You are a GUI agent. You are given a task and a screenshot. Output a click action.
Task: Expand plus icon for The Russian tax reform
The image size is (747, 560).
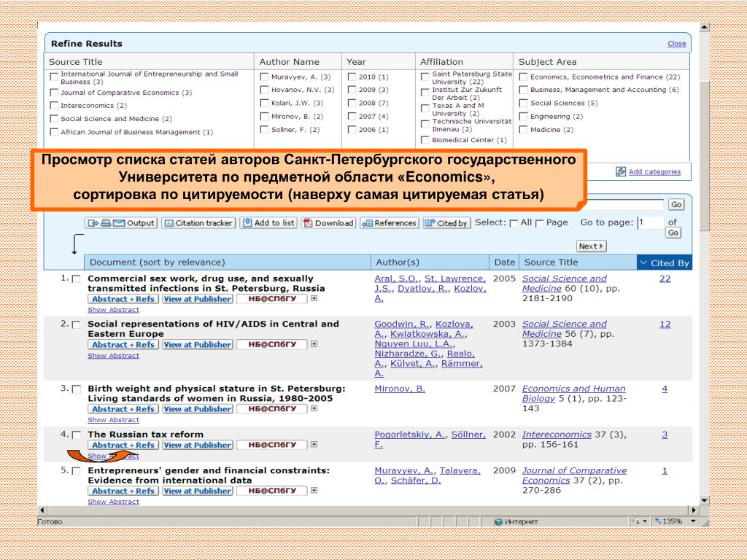pyautogui.click(x=314, y=444)
